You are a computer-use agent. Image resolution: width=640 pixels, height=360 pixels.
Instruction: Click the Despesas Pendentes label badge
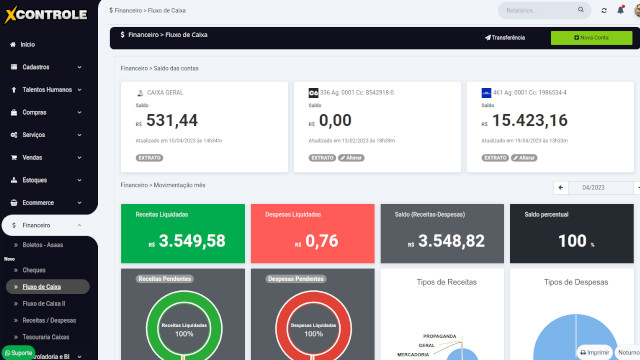point(296,279)
